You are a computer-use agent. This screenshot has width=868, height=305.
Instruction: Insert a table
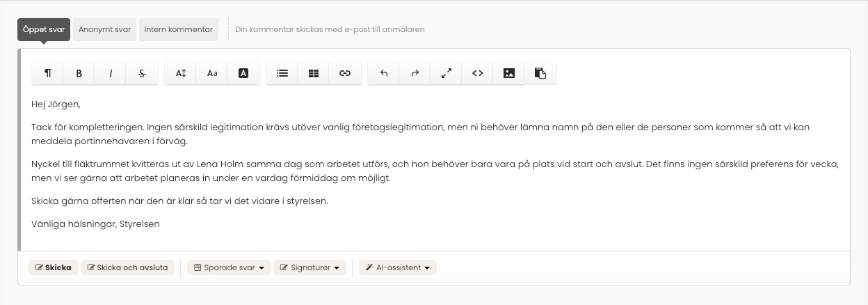[314, 73]
